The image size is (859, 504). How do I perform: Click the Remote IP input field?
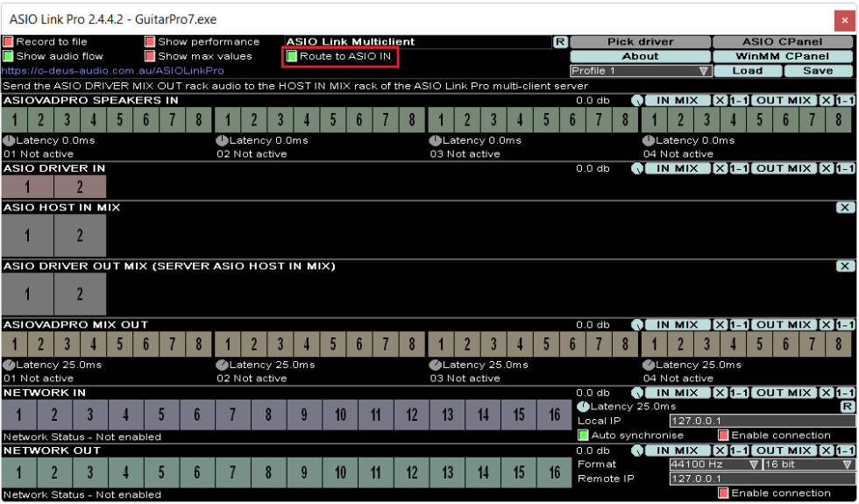pyautogui.click(x=761, y=479)
